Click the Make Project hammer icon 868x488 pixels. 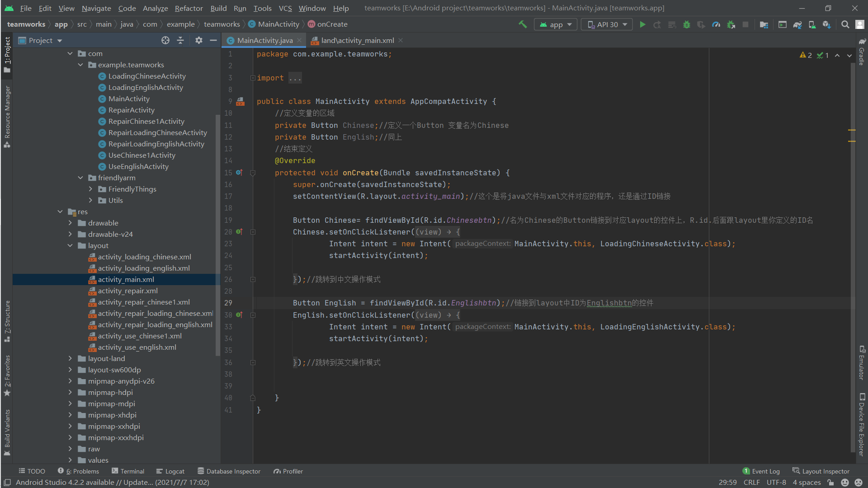click(523, 24)
